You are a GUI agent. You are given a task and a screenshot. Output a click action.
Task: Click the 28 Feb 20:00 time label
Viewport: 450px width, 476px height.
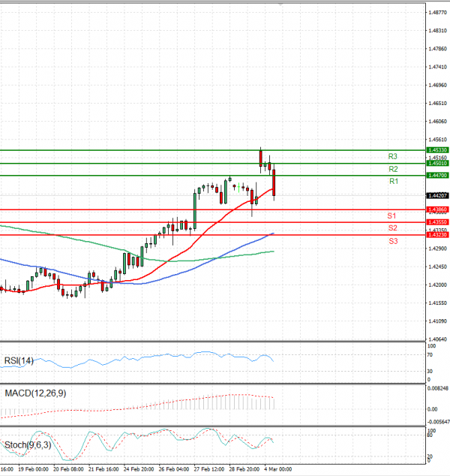point(244,469)
